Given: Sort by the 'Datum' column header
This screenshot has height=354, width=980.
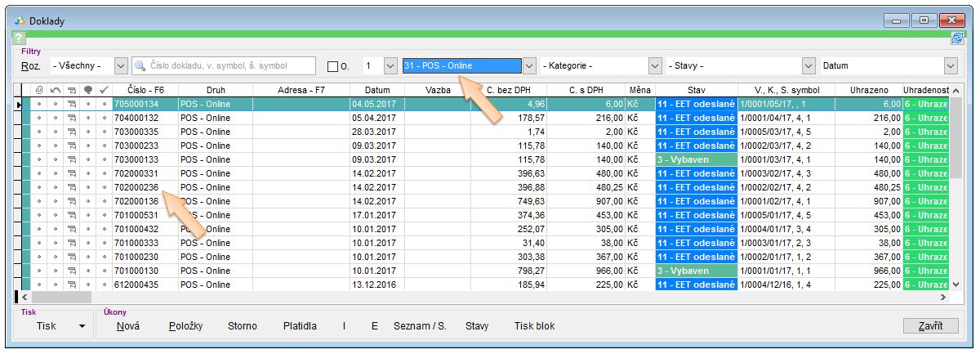Looking at the screenshot, I should pyautogui.click(x=377, y=90).
